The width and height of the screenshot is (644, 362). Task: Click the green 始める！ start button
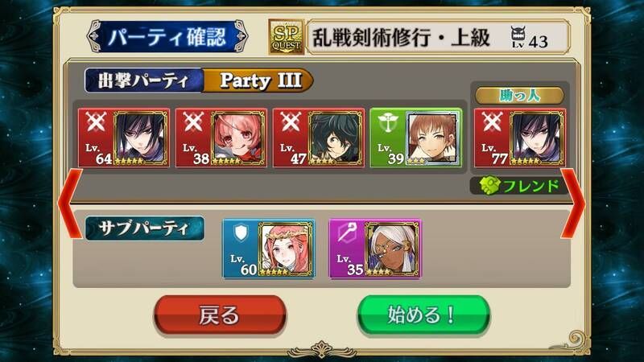click(x=423, y=315)
